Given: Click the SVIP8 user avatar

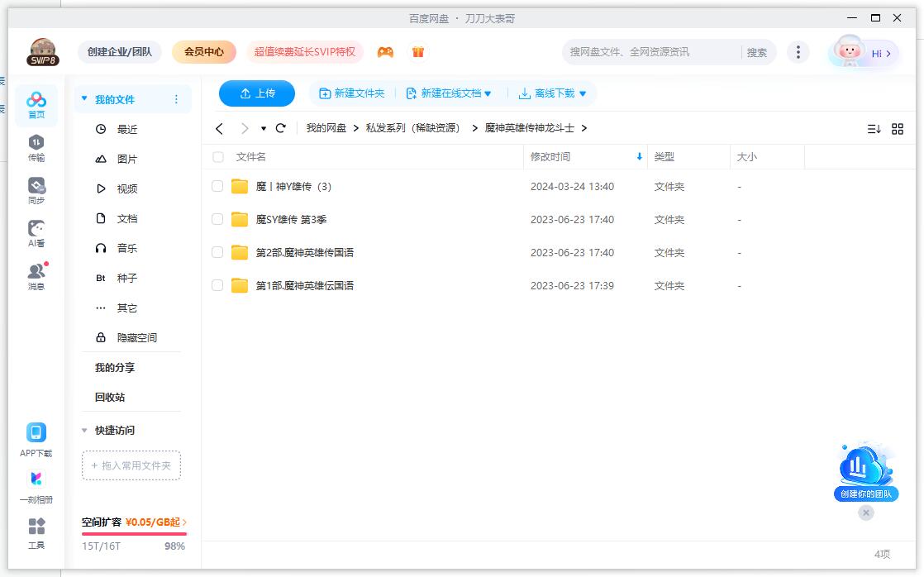Looking at the screenshot, I should tap(42, 52).
